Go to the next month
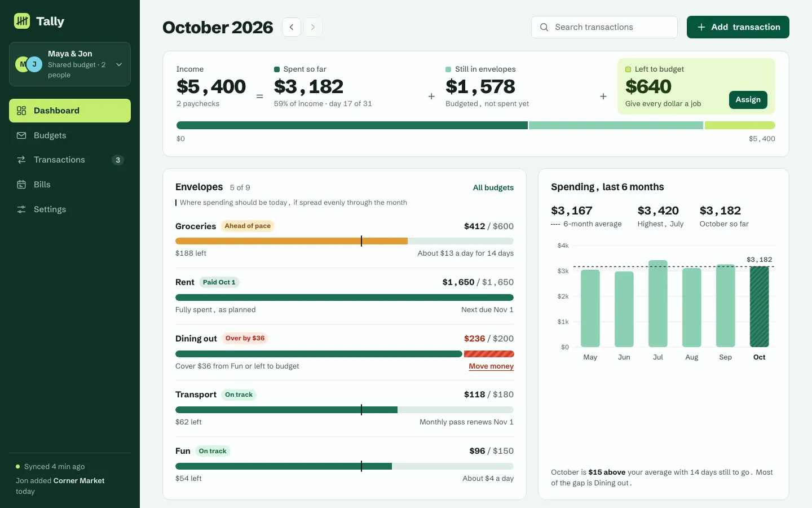Image resolution: width=812 pixels, height=508 pixels. [313, 27]
